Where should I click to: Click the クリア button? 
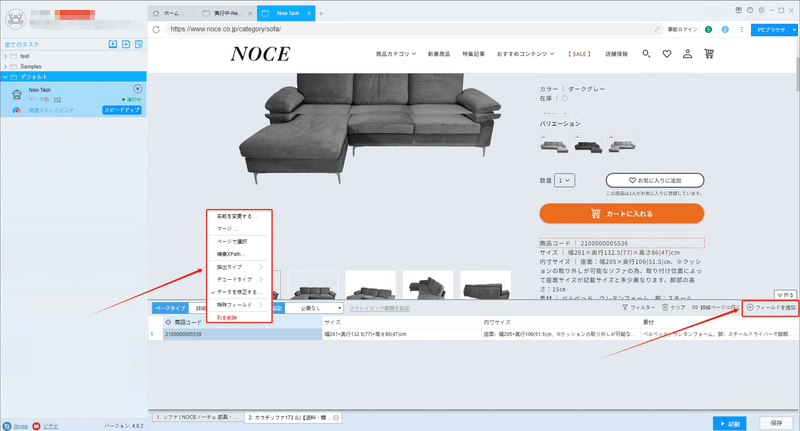673,308
